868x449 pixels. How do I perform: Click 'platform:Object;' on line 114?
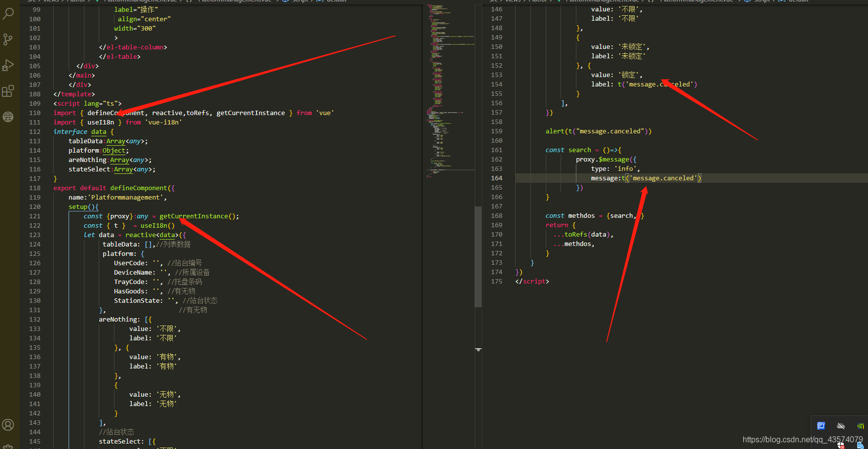coord(99,151)
